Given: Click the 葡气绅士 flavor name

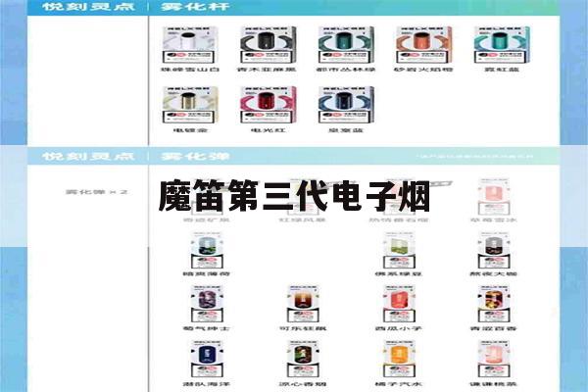Looking at the screenshot, I should pos(207,328).
